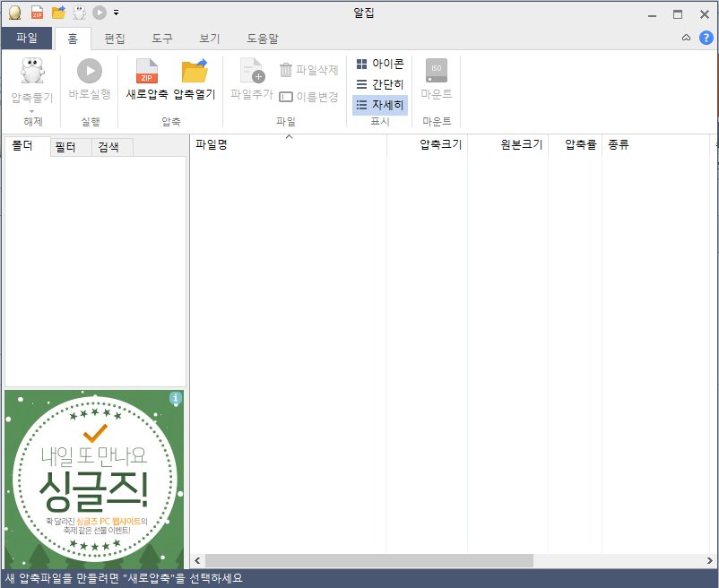Sort by 압축크기 column header
This screenshot has height=588, width=719.
428,145
